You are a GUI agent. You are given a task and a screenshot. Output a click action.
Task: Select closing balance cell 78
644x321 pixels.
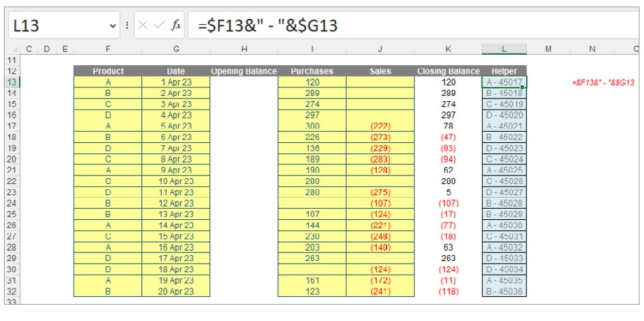(x=448, y=126)
